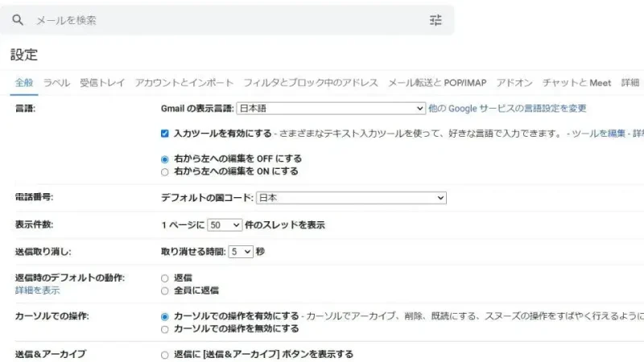Open search filter options icon
This screenshot has height=362, width=644.
436,20
